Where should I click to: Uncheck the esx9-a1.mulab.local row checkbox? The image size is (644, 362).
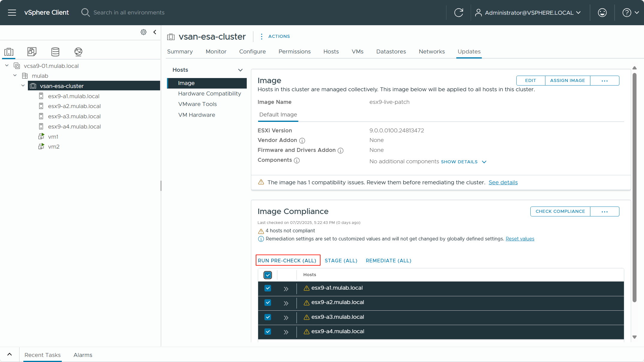(x=268, y=288)
